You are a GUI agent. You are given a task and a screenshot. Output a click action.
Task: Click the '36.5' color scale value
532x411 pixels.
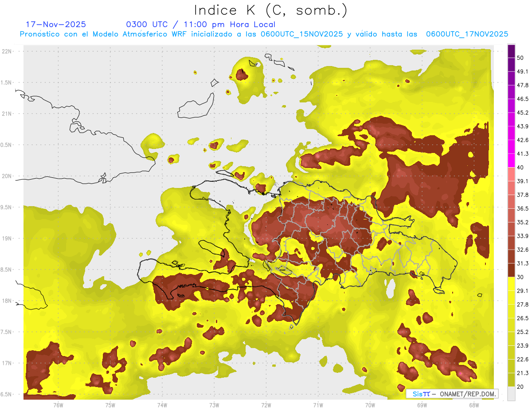(x=523, y=208)
